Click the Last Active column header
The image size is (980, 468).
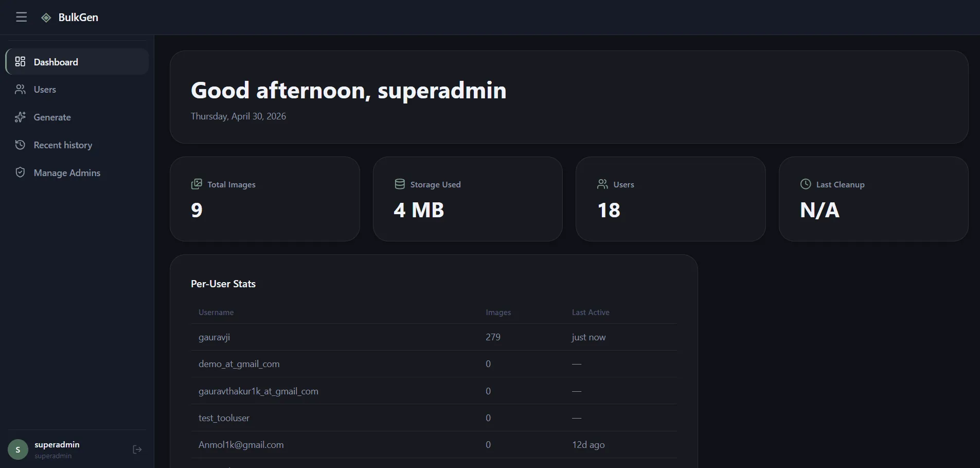click(x=591, y=313)
